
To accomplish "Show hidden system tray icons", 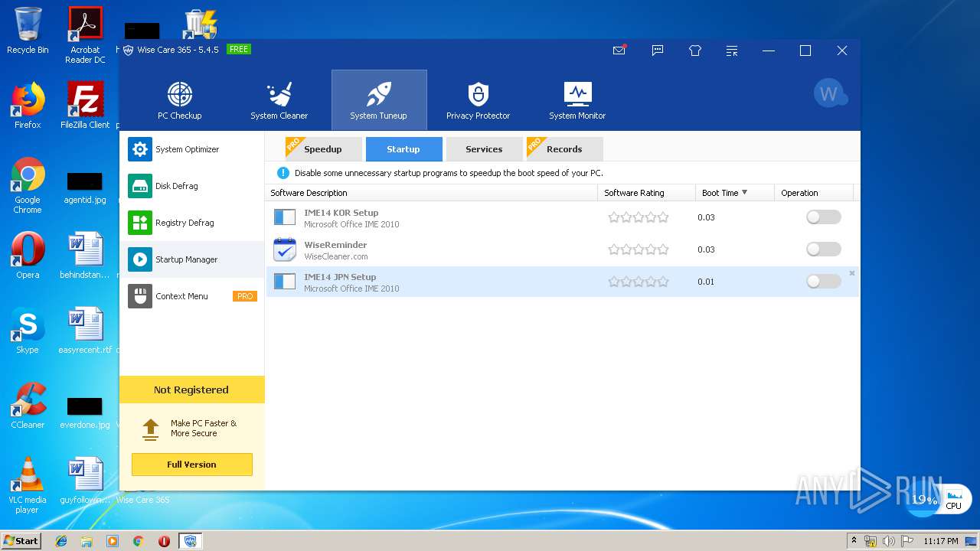I will pyautogui.click(x=854, y=540).
